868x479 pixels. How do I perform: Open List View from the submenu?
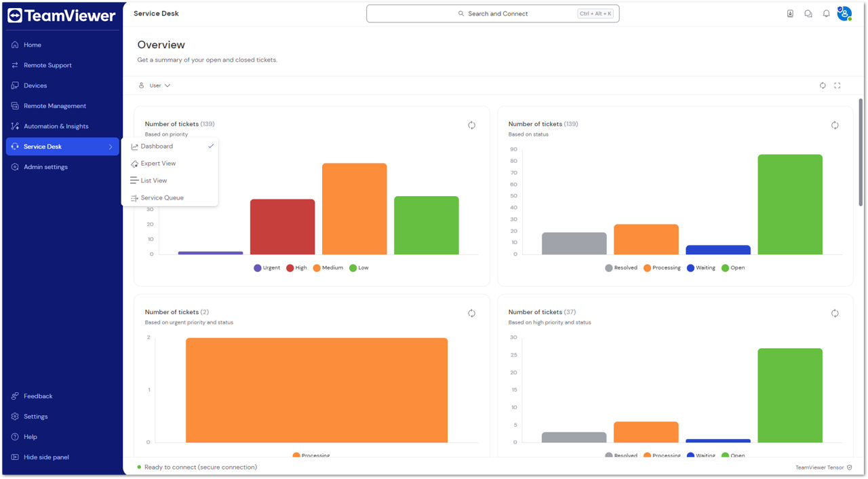click(x=154, y=180)
